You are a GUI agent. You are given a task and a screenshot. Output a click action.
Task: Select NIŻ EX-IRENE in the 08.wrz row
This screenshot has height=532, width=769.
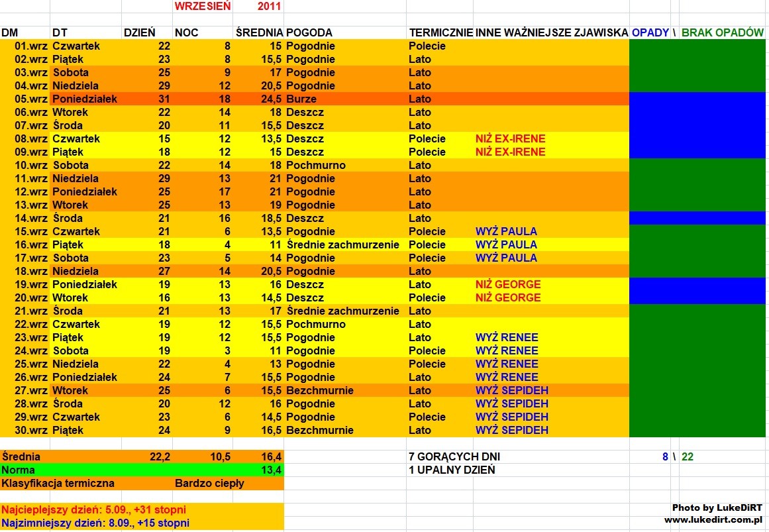point(510,138)
